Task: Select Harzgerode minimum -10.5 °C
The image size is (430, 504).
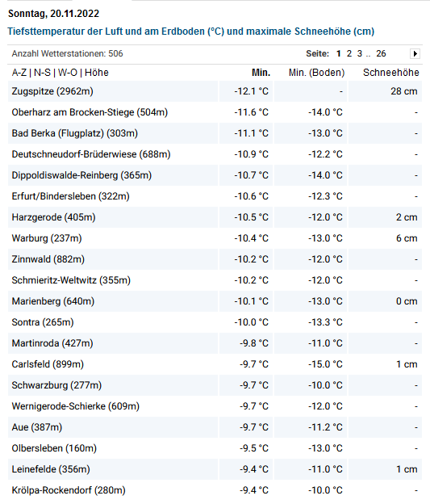Action: [x=251, y=217]
